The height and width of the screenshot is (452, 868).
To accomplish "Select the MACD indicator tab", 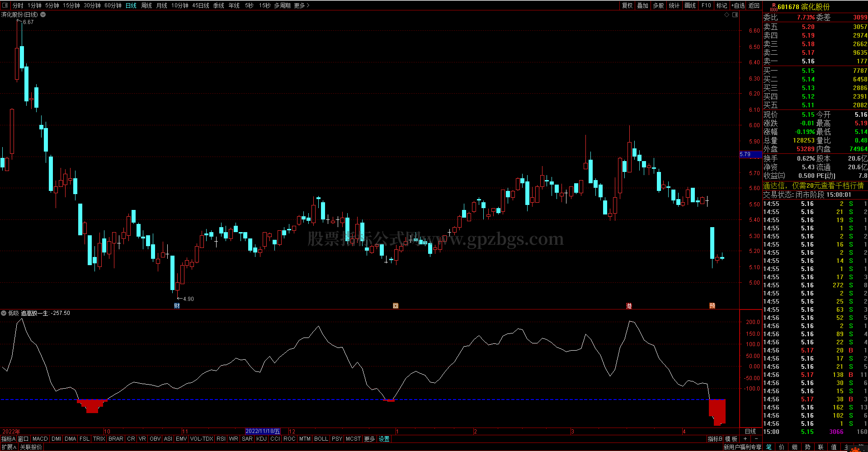I will click(40, 439).
